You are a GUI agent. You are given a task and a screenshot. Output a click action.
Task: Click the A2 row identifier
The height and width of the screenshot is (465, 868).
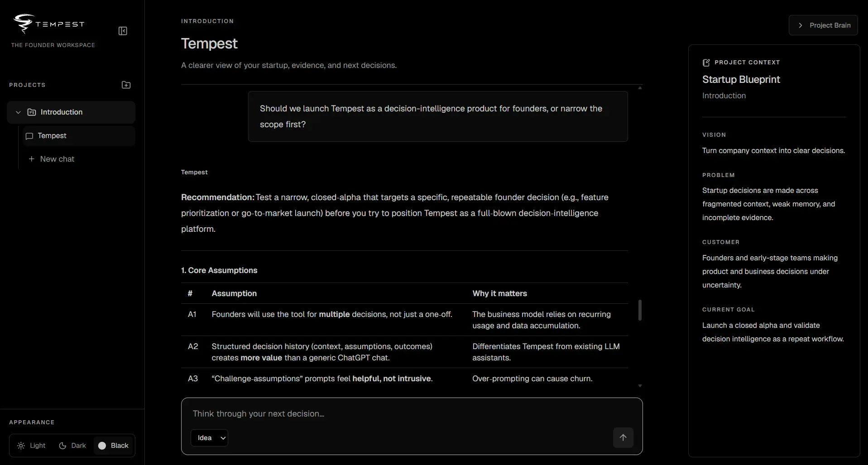[x=193, y=346]
